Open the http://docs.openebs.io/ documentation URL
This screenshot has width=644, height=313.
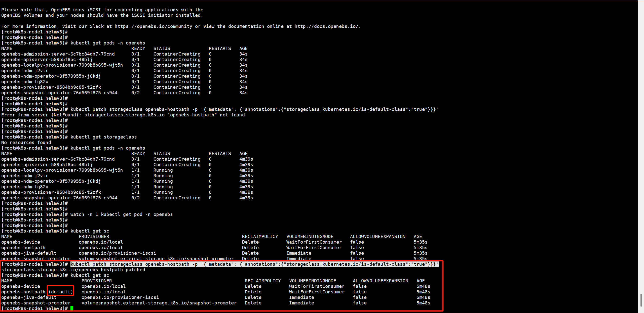(327, 26)
